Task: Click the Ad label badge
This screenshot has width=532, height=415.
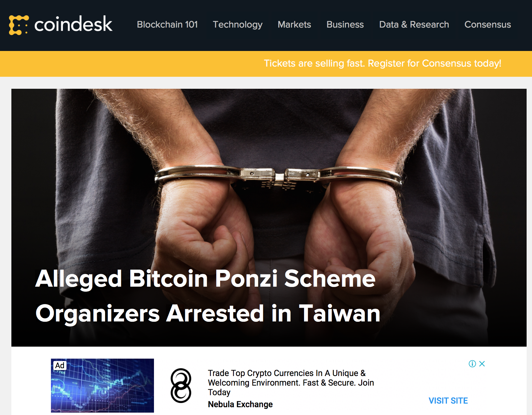Action: coord(60,366)
